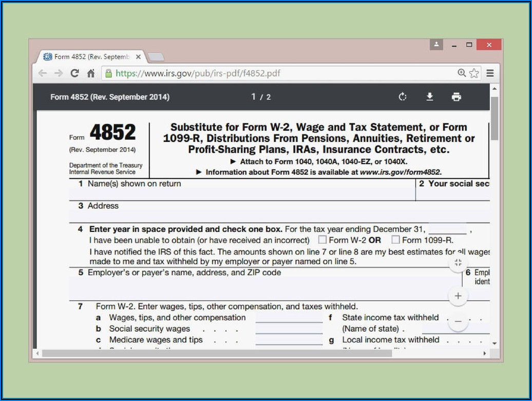Zoom out with the minus button
This screenshot has height=401, width=532.
pos(458,322)
